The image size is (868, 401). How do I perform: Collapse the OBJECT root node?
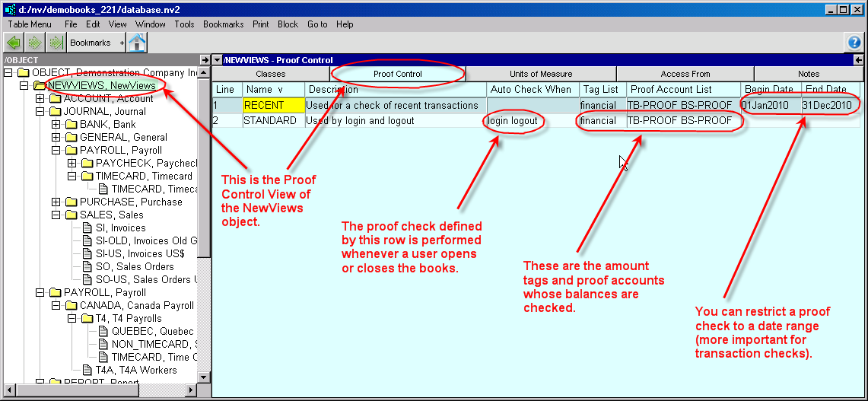click(x=8, y=72)
